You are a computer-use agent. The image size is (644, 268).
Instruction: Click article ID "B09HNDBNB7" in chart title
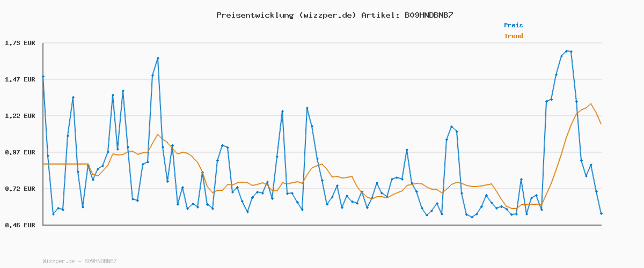(x=429, y=15)
